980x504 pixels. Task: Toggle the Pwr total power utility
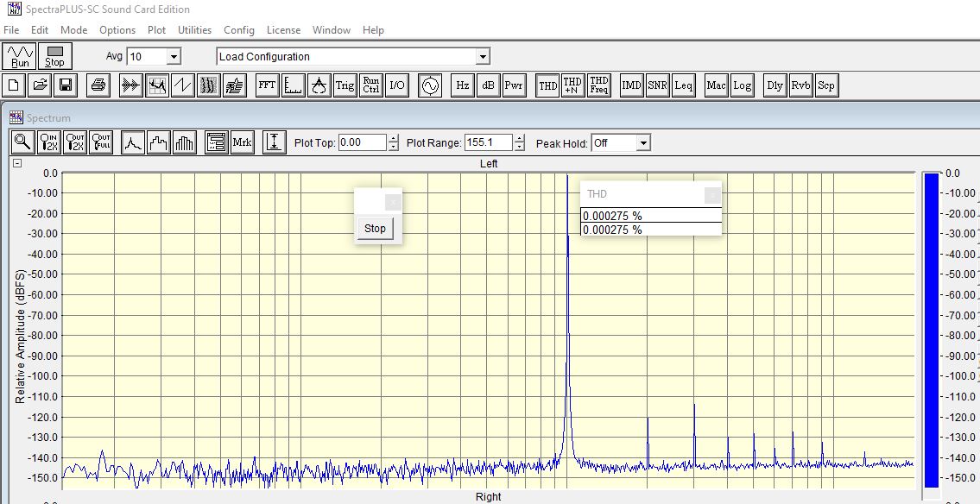click(514, 85)
